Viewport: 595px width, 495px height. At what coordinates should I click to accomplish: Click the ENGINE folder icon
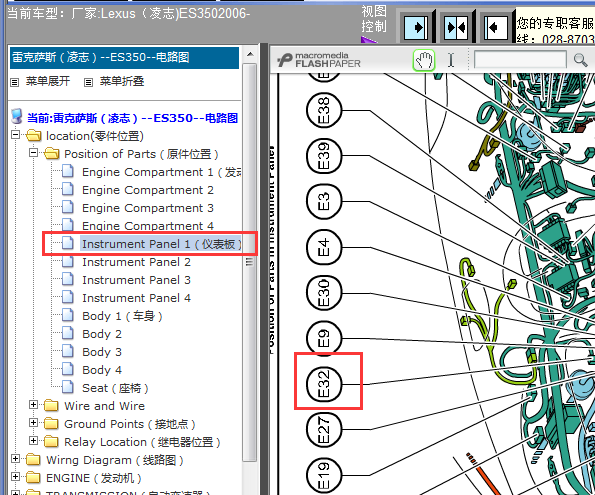click(33, 478)
